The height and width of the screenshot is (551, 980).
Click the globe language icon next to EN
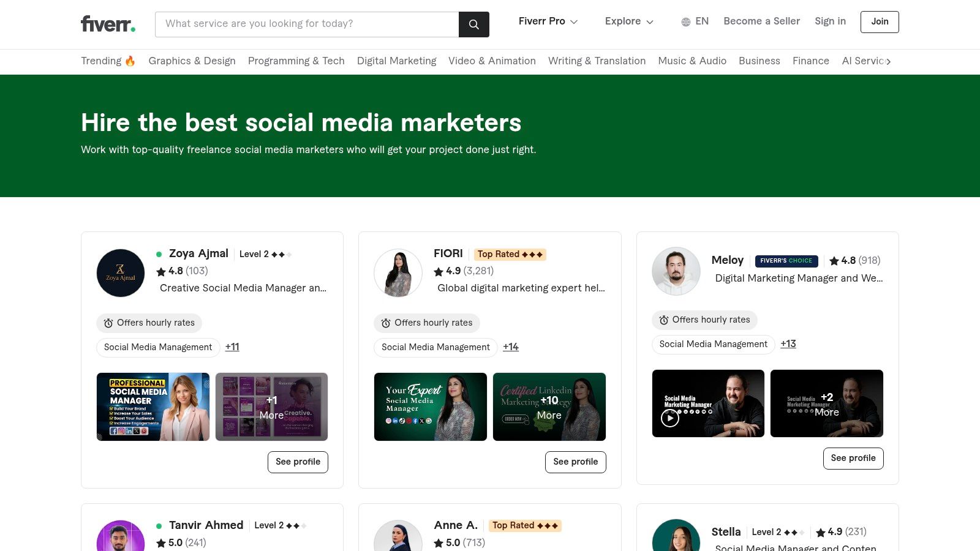(686, 21)
